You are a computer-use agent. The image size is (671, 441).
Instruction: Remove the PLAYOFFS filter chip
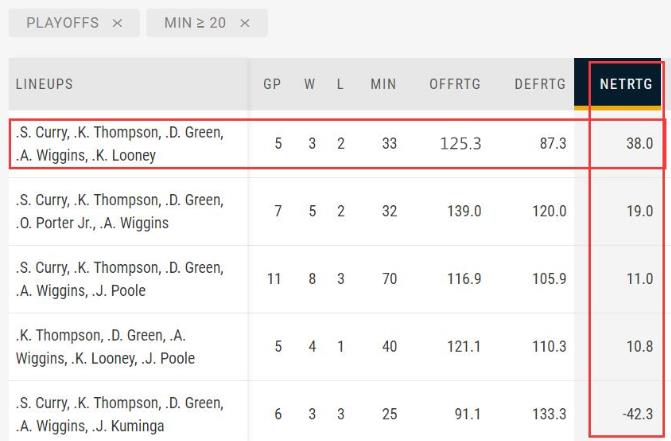pos(117,23)
